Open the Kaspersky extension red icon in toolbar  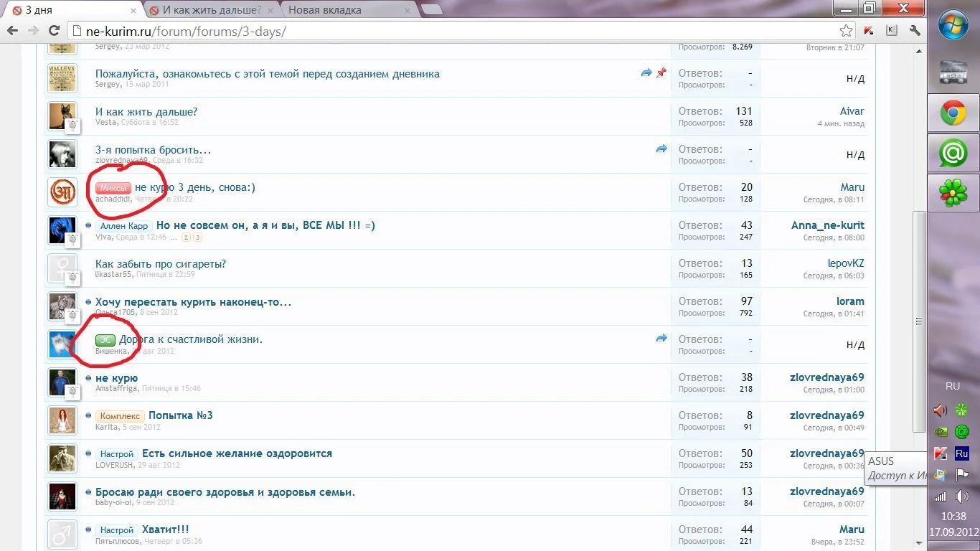[870, 31]
